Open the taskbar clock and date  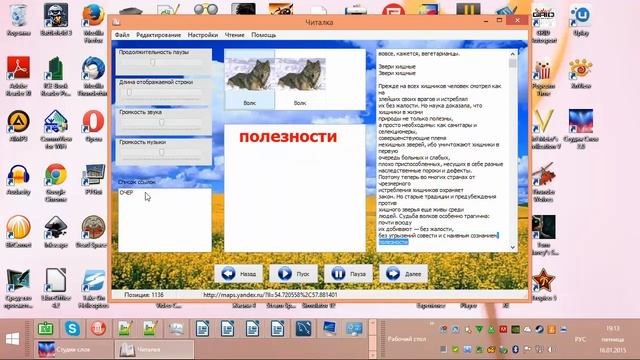pos(613,339)
